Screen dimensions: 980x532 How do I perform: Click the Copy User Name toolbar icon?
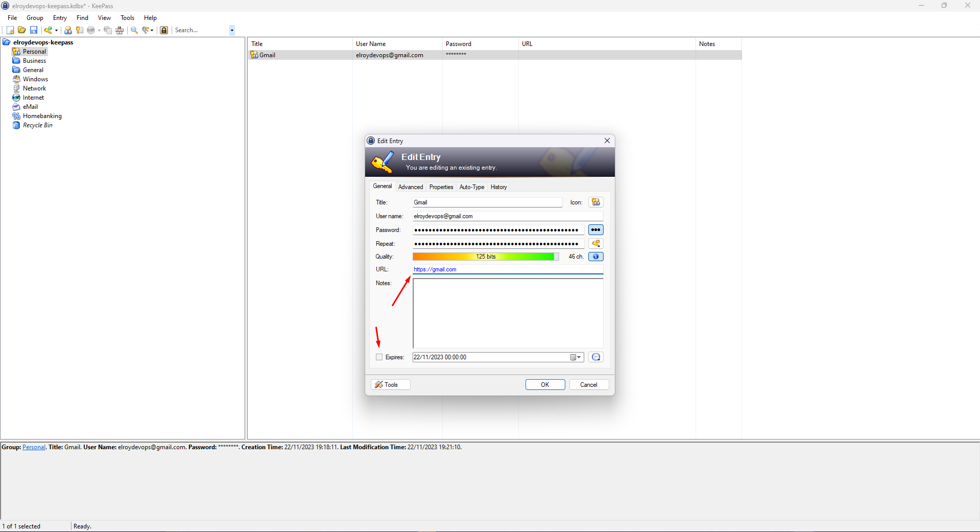click(x=68, y=30)
